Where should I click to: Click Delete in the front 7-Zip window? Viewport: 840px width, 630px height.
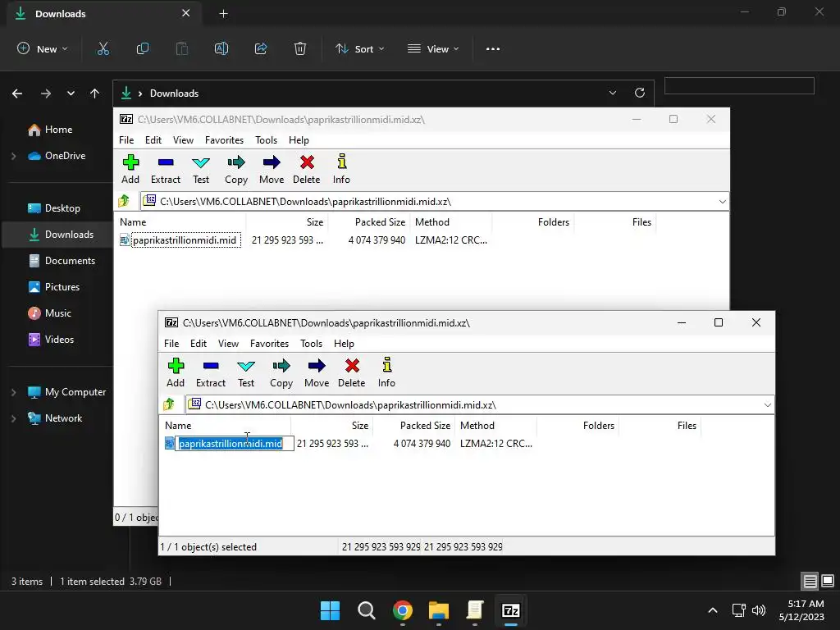coord(351,372)
